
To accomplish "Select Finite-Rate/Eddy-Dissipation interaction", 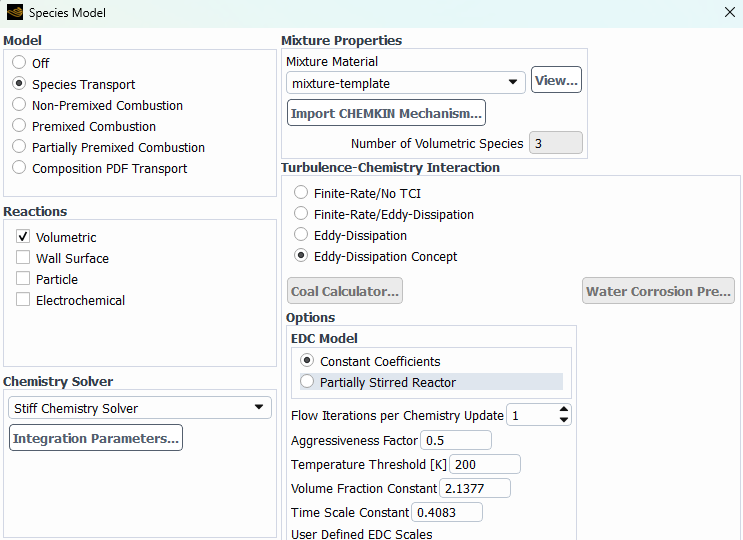I will click(302, 214).
